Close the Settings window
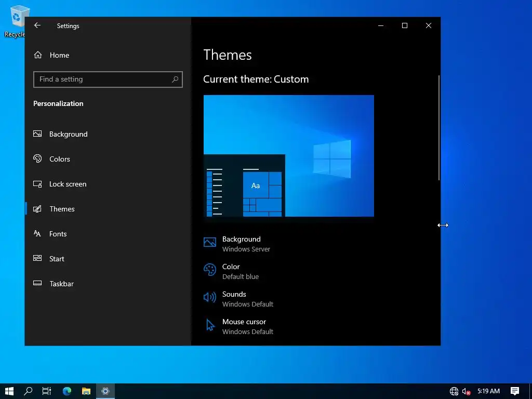The width and height of the screenshot is (532, 399). (x=429, y=25)
